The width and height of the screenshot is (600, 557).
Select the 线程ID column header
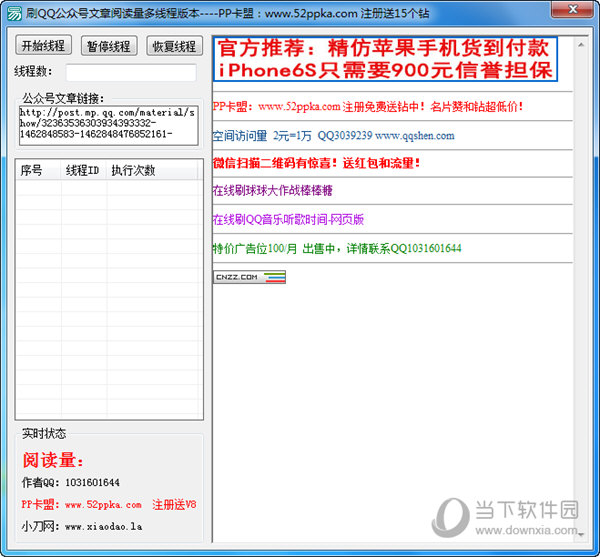point(83,170)
